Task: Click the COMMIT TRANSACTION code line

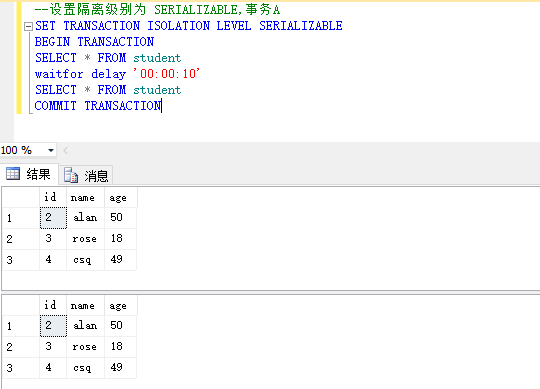Action: (x=98, y=106)
